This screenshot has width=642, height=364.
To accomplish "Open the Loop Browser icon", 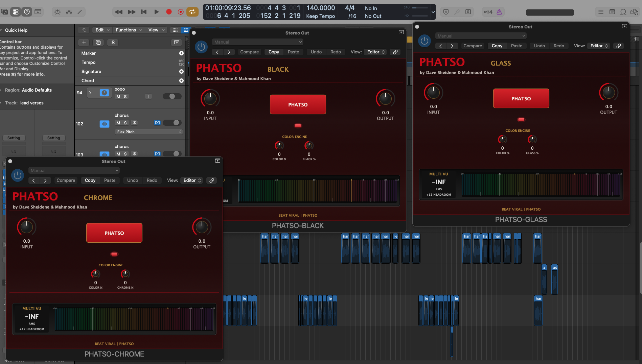I will (x=623, y=12).
